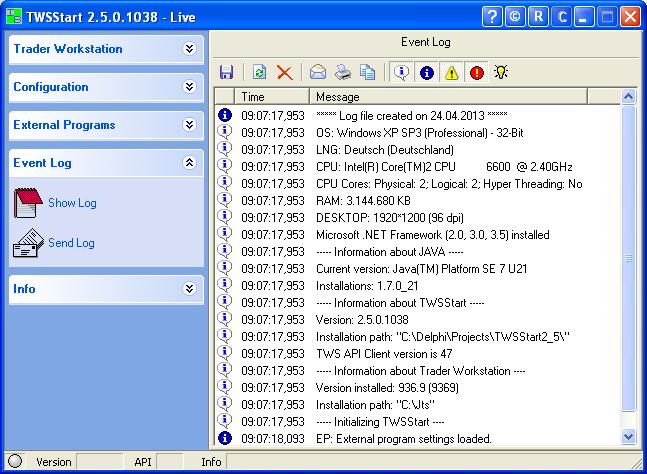Expand the Trader Workstation panel
Viewport: 647px width, 474px height.
click(x=189, y=49)
